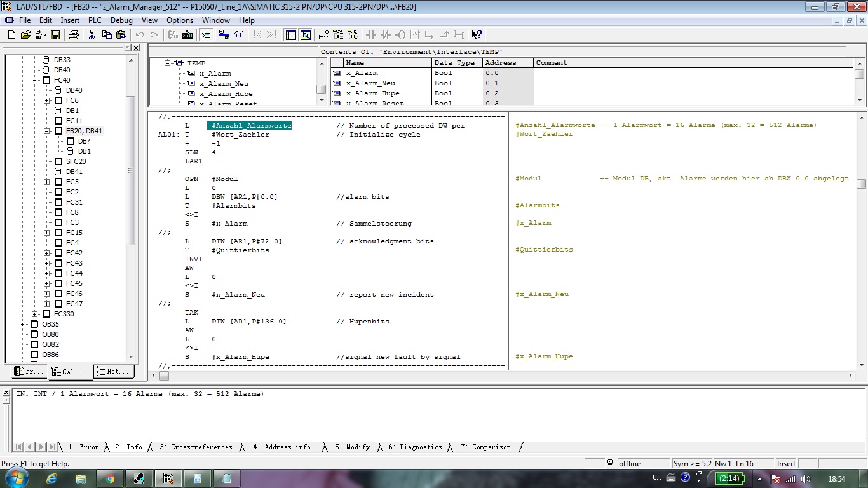Collapse the FC40 tree node
The width and height of the screenshot is (868, 488).
point(35,80)
